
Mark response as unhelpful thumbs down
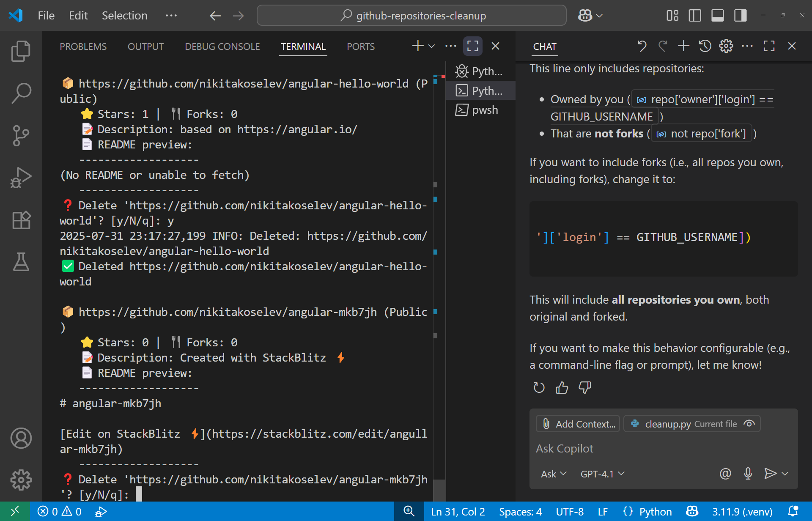(x=585, y=387)
